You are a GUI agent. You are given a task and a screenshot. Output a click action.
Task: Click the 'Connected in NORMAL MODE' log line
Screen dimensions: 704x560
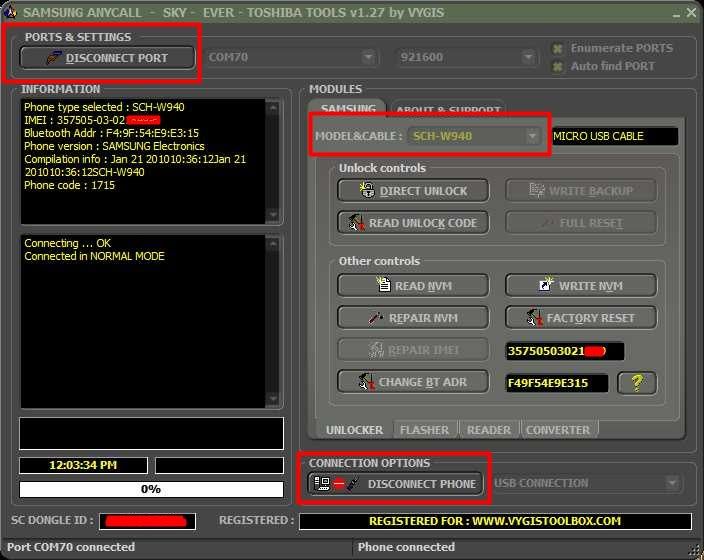point(94,256)
